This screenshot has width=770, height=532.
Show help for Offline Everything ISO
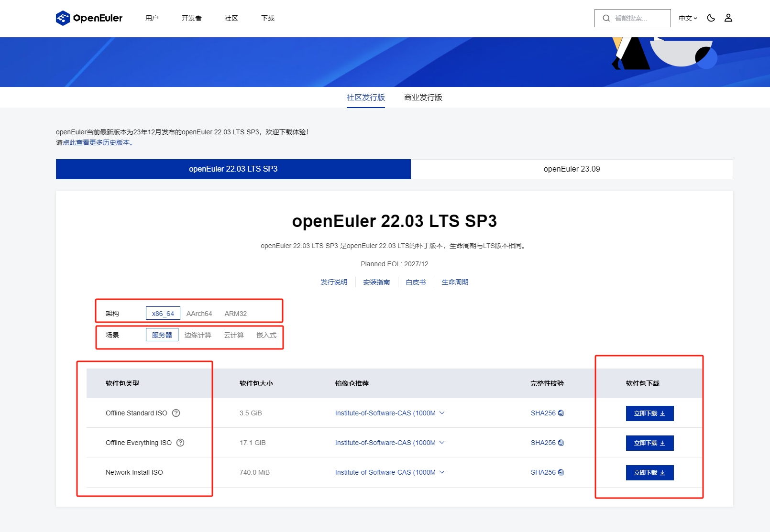pos(180,443)
